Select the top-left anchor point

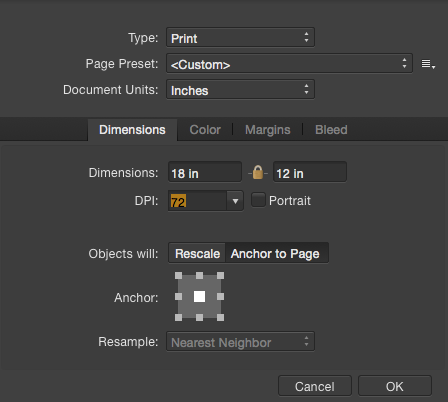[179, 276]
